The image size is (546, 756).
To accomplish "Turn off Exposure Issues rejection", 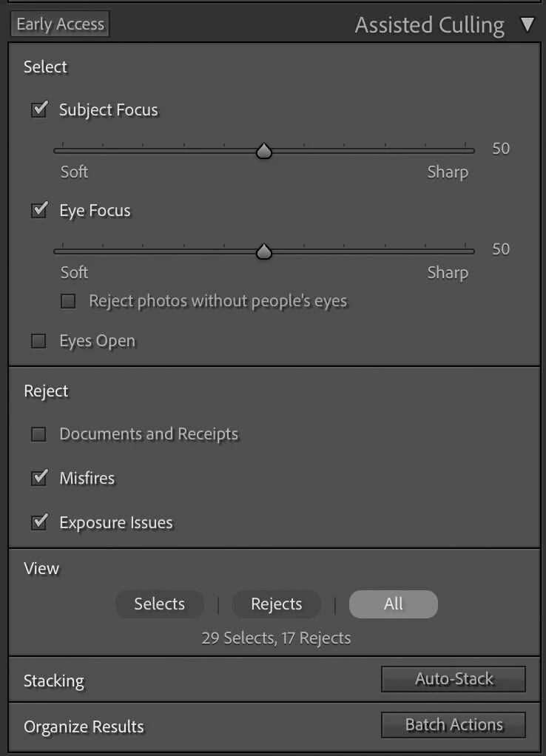I will [x=38, y=523].
